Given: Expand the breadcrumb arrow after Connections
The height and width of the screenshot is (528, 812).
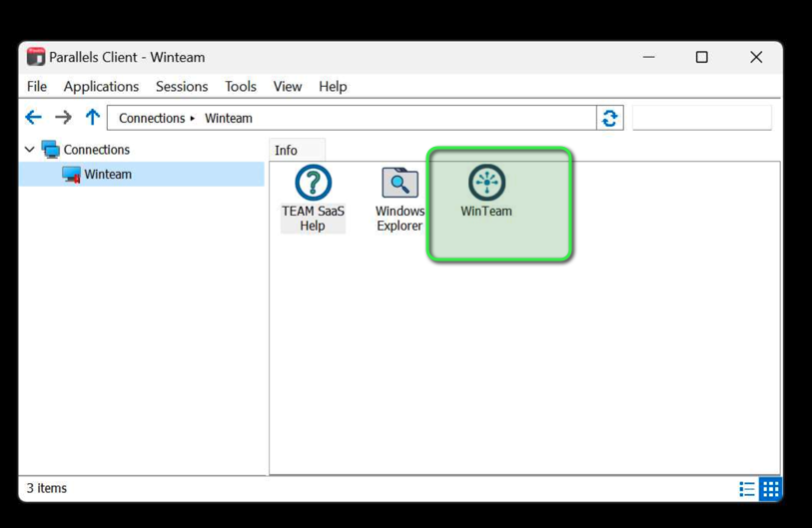Looking at the screenshot, I should tap(192, 119).
